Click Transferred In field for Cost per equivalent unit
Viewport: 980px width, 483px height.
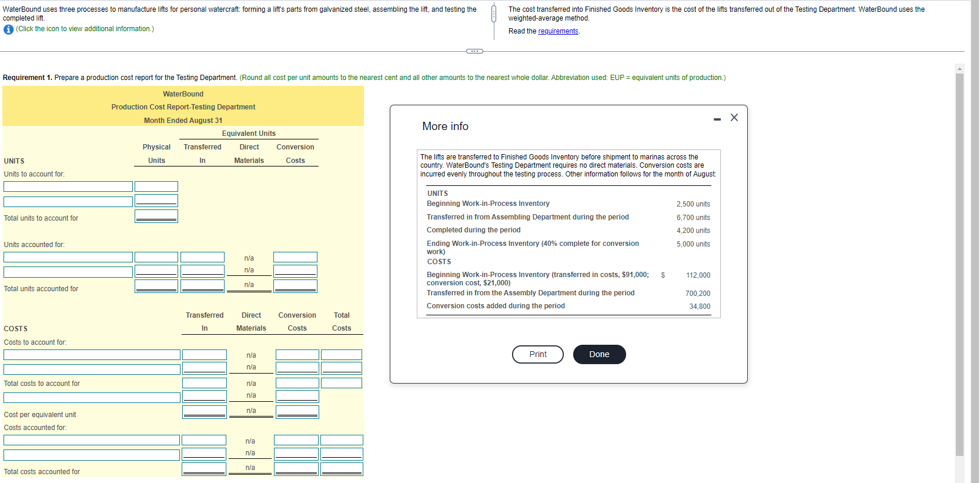click(x=205, y=412)
